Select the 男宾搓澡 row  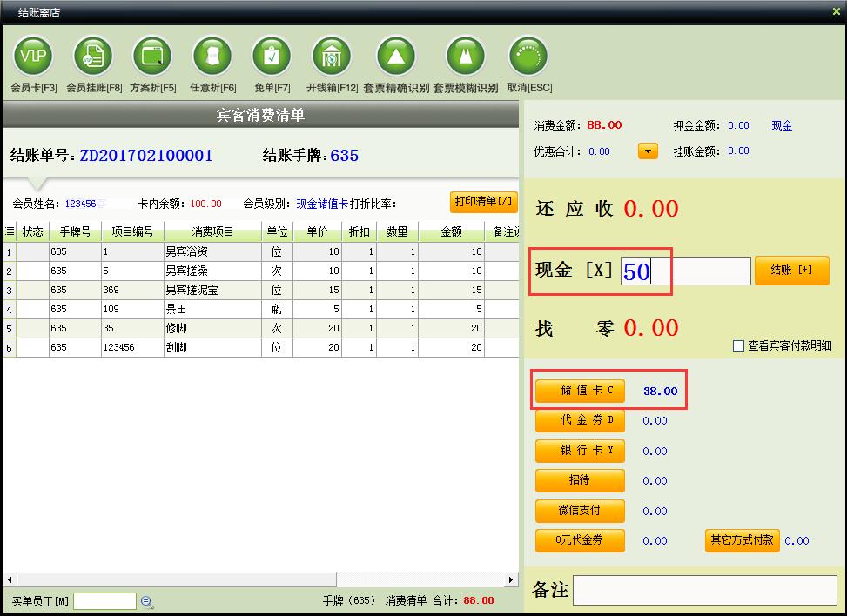[x=261, y=271]
